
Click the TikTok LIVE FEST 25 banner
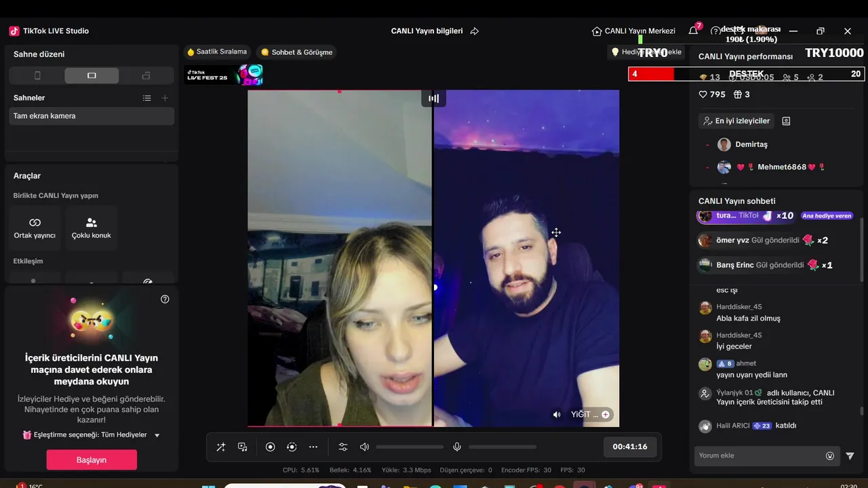pyautogui.click(x=224, y=75)
